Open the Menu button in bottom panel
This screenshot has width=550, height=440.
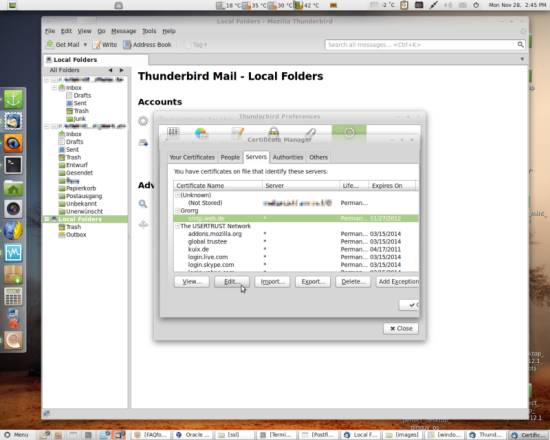tap(16, 435)
